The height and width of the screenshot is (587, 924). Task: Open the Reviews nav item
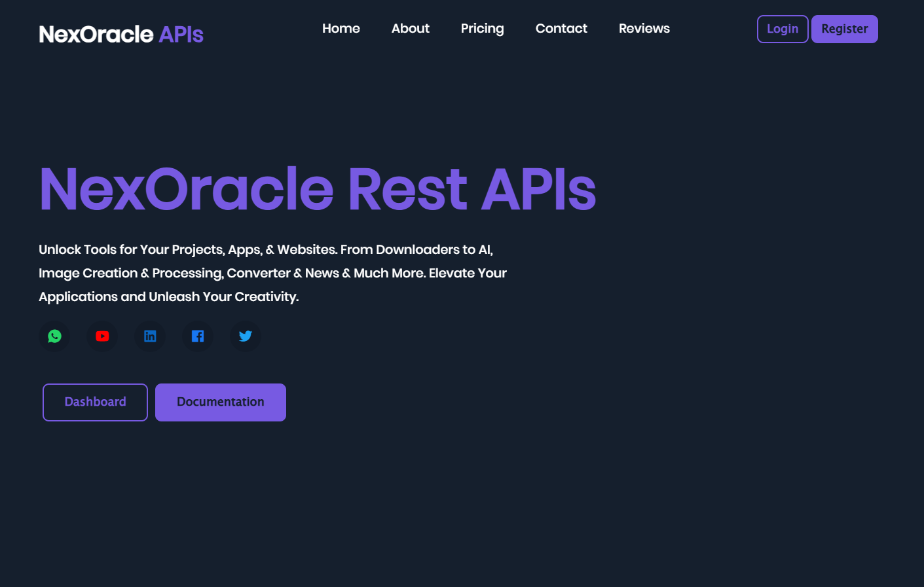(x=644, y=28)
